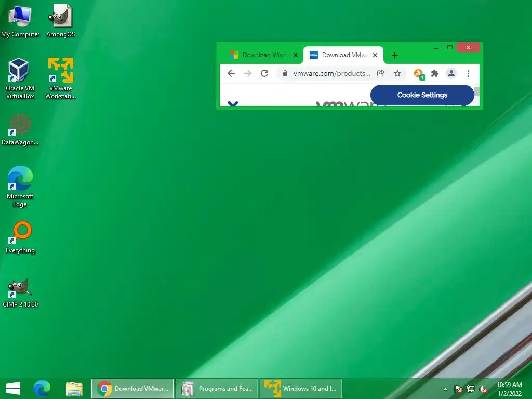
Task: Switch to Windows 10 VMware taskbar window
Action: coord(301,389)
